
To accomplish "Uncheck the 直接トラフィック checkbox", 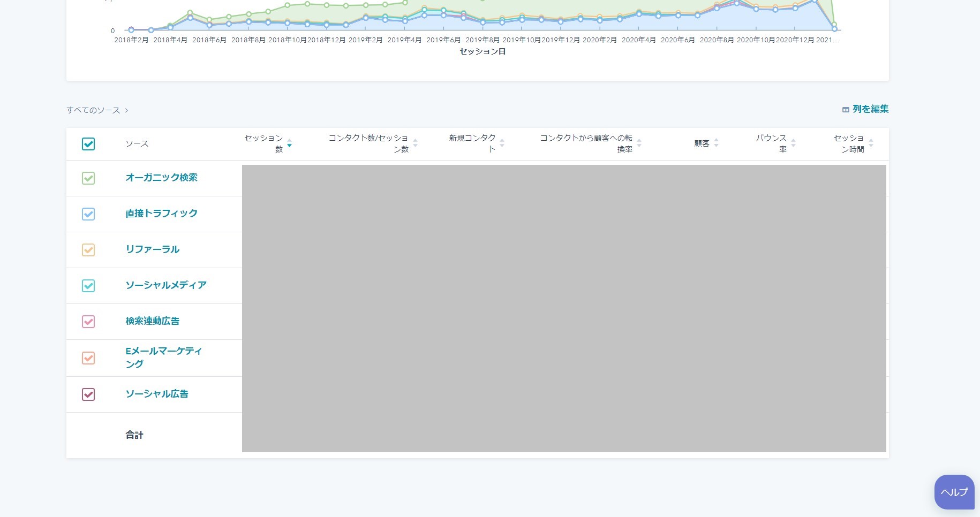I will 88,214.
